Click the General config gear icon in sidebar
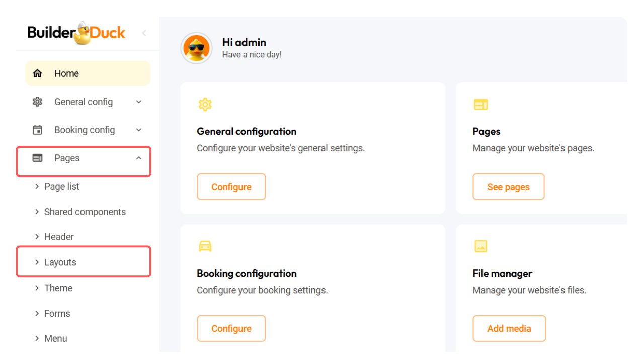This screenshot has width=644, height=362. pyautogui.click(x=37, y=102)
